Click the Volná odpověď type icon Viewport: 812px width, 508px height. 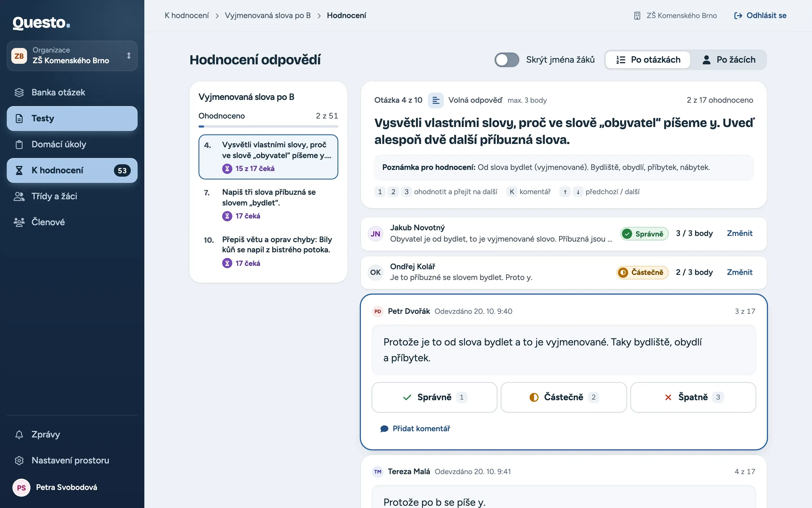[x=436, y=100]
